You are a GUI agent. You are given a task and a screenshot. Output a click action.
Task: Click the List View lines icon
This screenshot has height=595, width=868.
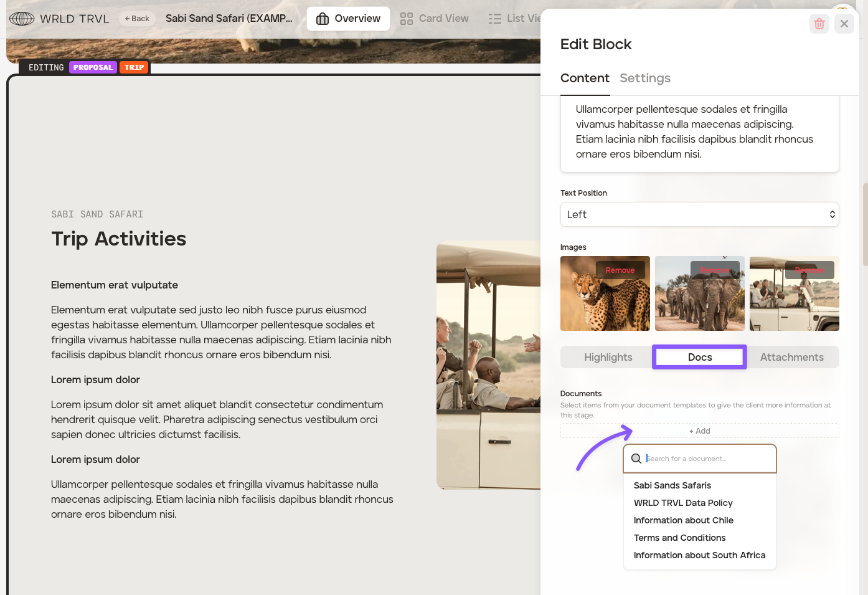[x=495, y=19]
